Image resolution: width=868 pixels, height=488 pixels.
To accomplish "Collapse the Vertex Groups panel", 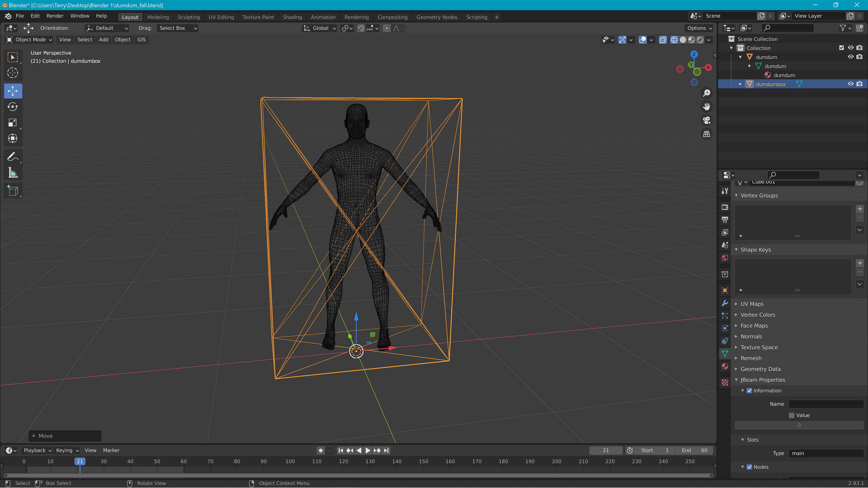I will click(759, 195).
